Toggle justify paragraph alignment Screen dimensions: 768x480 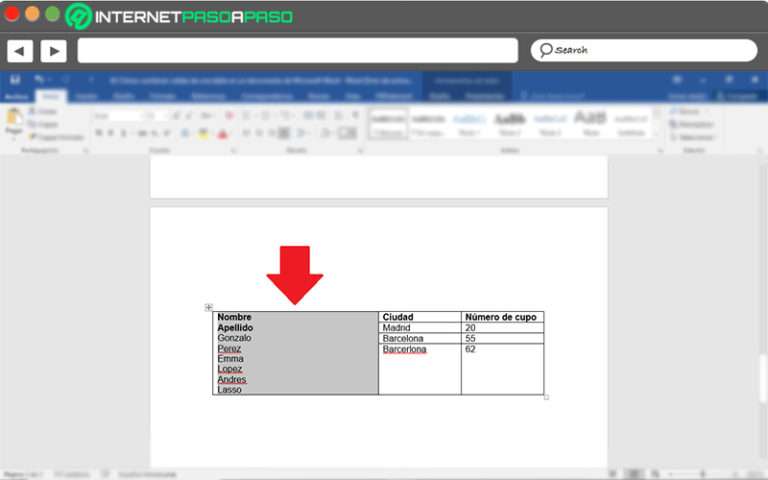click(x=284, y=133)
